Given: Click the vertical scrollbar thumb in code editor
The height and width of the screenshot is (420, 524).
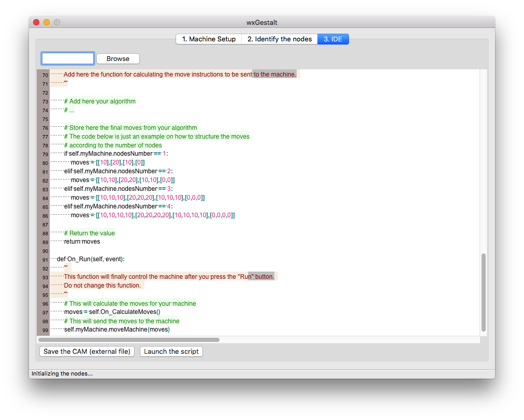Looking at the screenshot, I should [x=483, y=292].
